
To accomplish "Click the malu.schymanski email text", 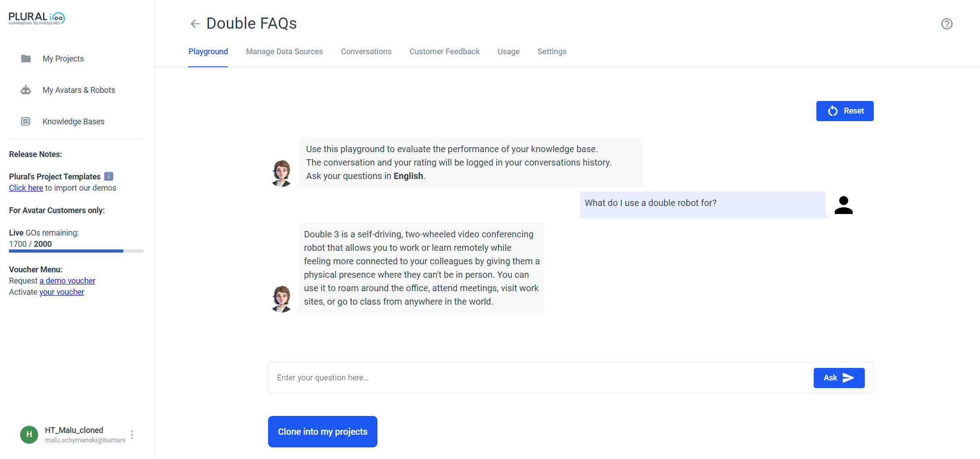I will (x=85, y=440).
